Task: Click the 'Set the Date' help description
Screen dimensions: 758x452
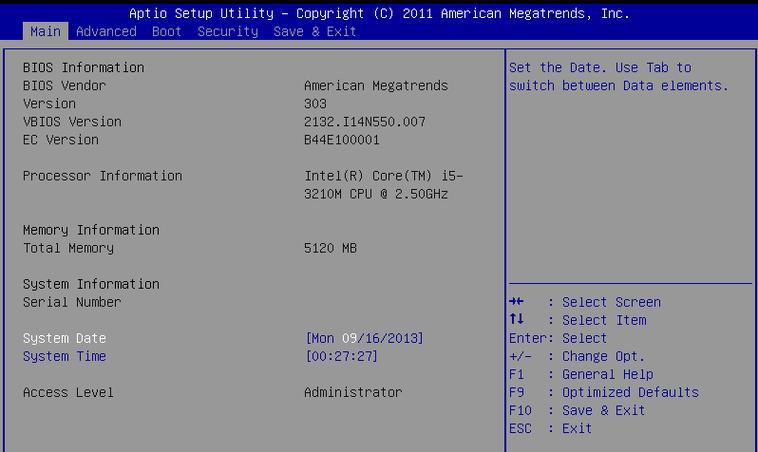Action: [x=619, y=76]
